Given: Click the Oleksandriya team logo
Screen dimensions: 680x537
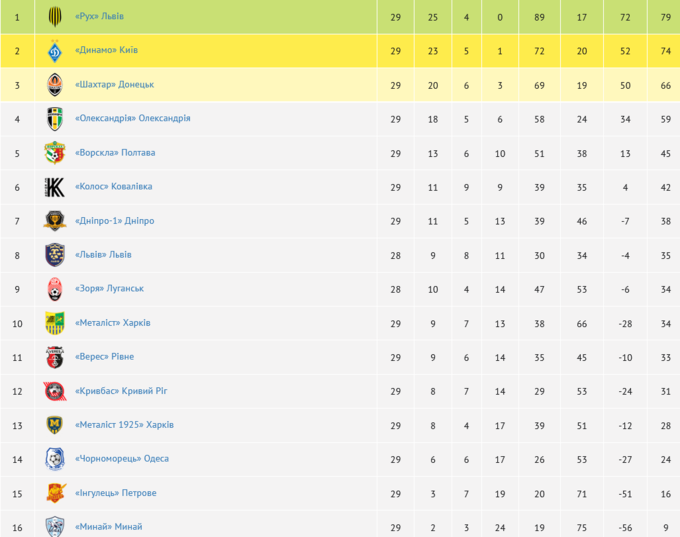Looking at the screenshot, I should (55, 119).
